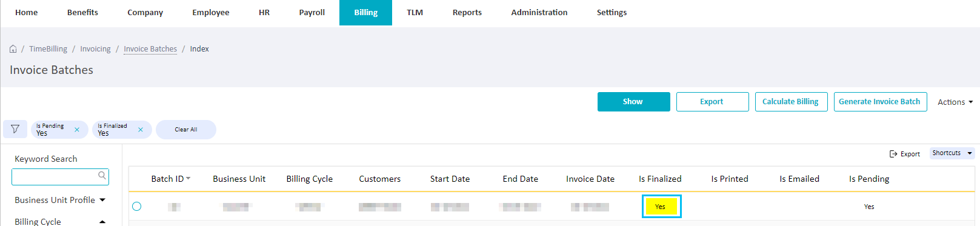Click the Yes value under Is Pending
The width and height of the screenshot is (980, 226).
[x=869, y=207]
